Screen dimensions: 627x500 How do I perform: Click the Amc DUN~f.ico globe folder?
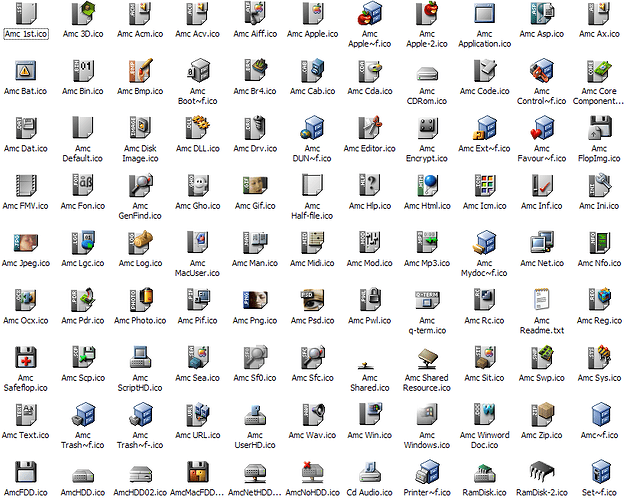coord(312,128)
